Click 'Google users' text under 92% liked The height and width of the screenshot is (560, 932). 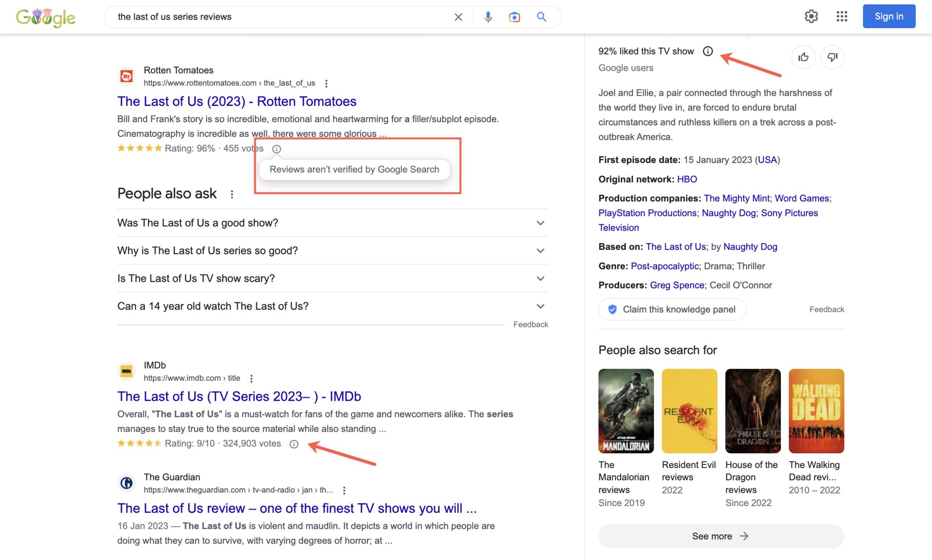(x=626, y=68)
